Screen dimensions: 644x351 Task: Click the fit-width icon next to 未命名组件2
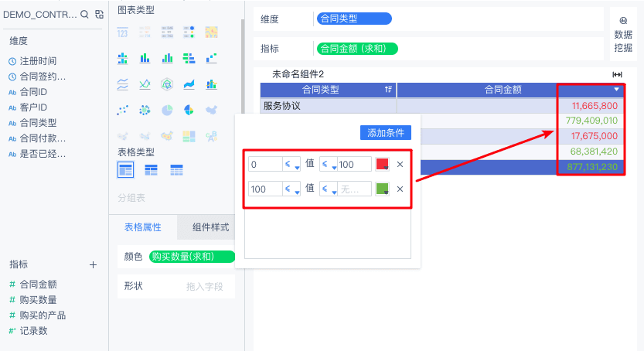(617, 74)
